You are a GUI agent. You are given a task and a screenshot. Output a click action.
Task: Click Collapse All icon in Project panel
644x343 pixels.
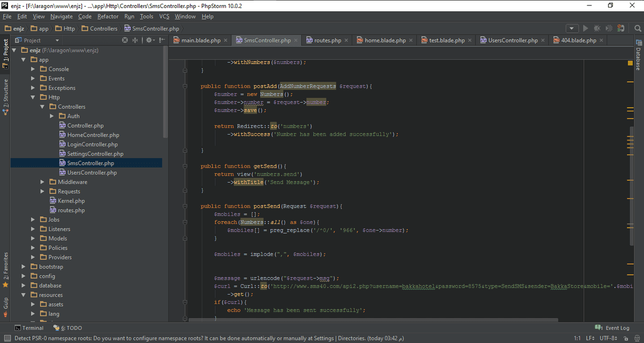(135, 40)
